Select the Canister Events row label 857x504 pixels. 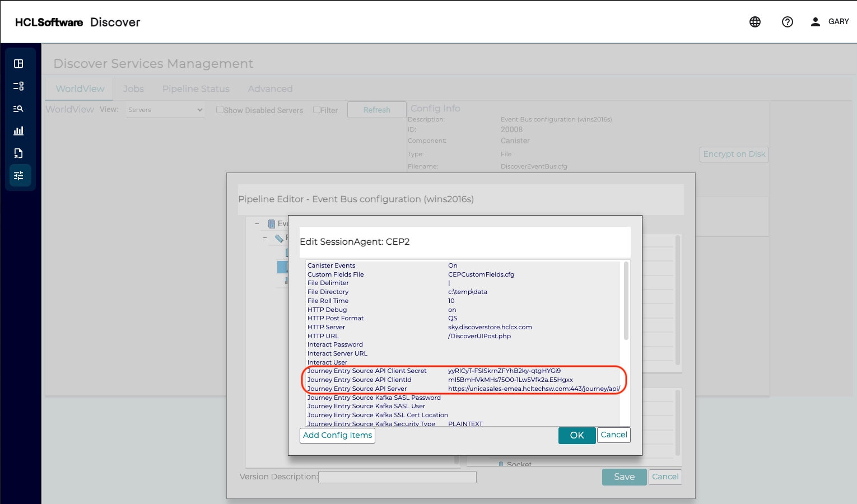tap(331, 265)
